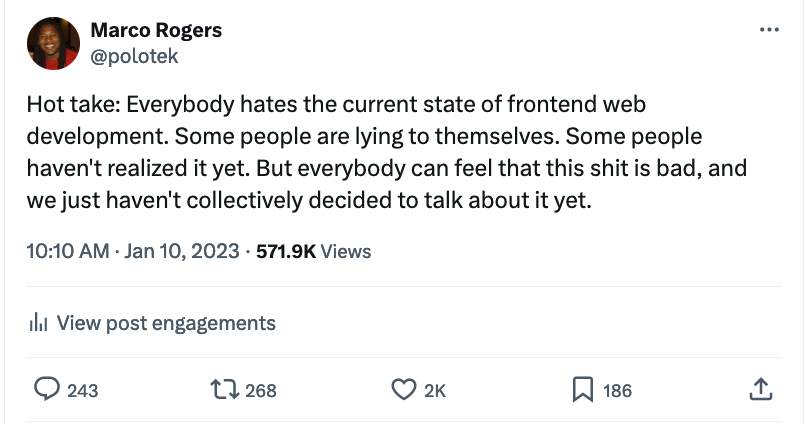Click the 2K likes count
The height and width of the screenshot is (424, 805).
[435, 391]
